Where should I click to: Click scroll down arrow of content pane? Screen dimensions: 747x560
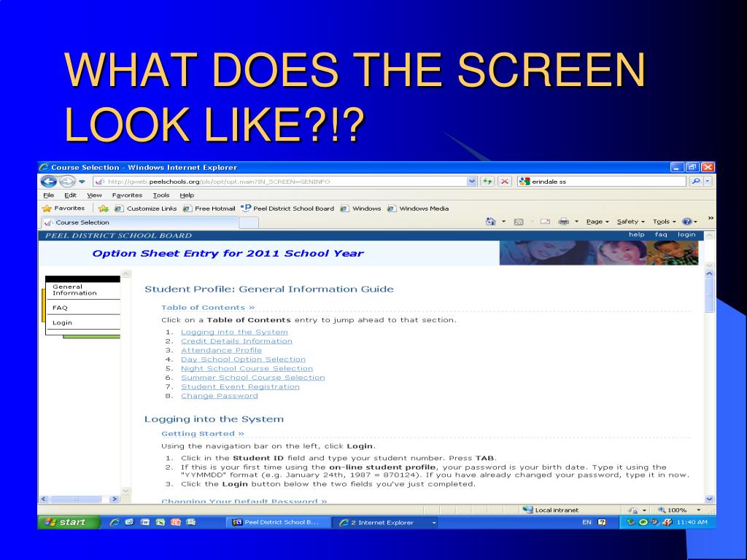(709, 499)
